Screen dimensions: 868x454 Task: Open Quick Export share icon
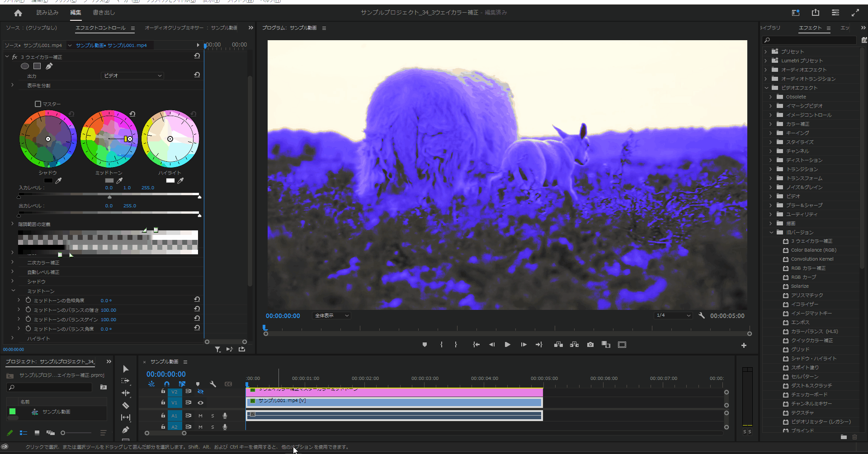tap(816, 13)
